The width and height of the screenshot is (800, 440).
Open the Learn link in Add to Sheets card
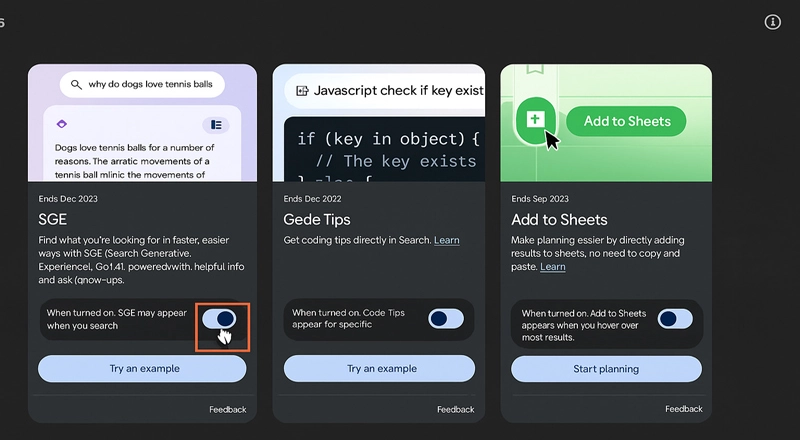(x=552, y=267)
